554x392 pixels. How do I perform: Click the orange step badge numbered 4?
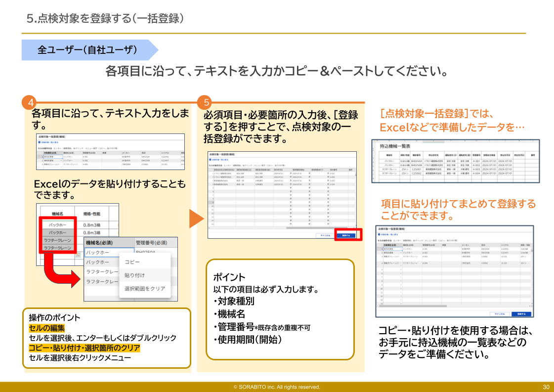coord(28,102)
